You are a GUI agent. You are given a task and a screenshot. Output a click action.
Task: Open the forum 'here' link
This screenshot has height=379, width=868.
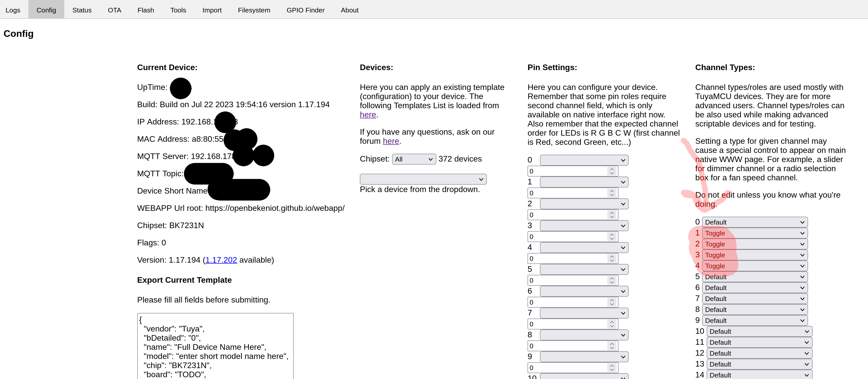391,141
